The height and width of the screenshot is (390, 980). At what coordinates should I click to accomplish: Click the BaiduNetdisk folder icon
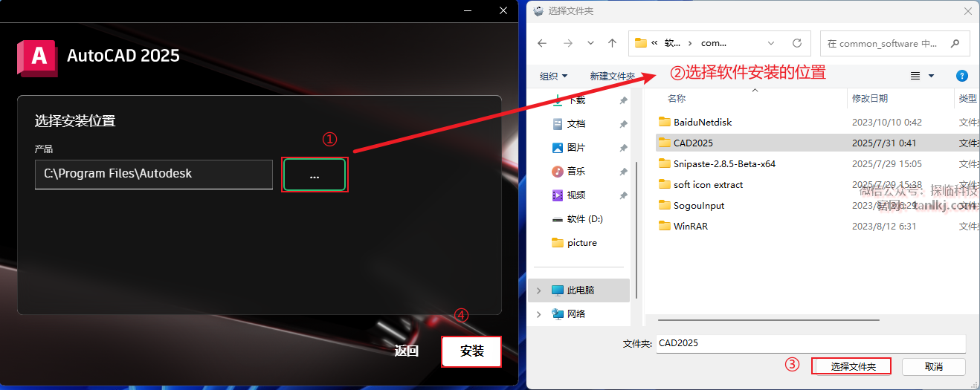pyautogui.click(x=665, y=122)
